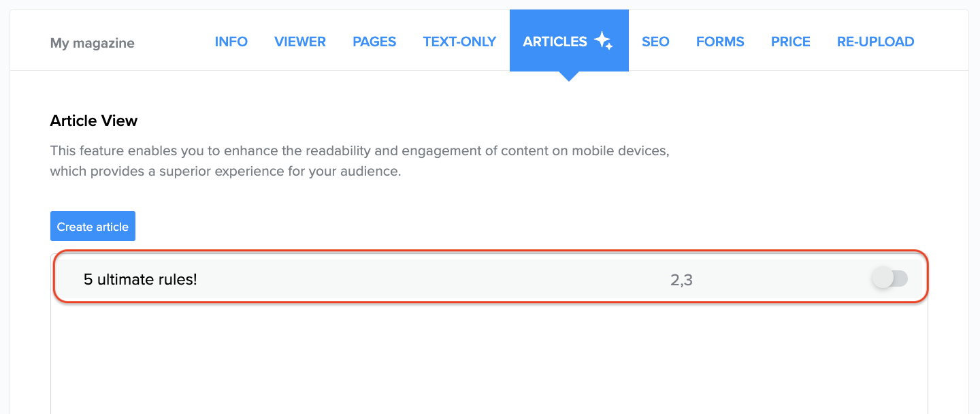The image size is (980, 414).
Task: Click the Article View heading
Action: click(94, 121)
